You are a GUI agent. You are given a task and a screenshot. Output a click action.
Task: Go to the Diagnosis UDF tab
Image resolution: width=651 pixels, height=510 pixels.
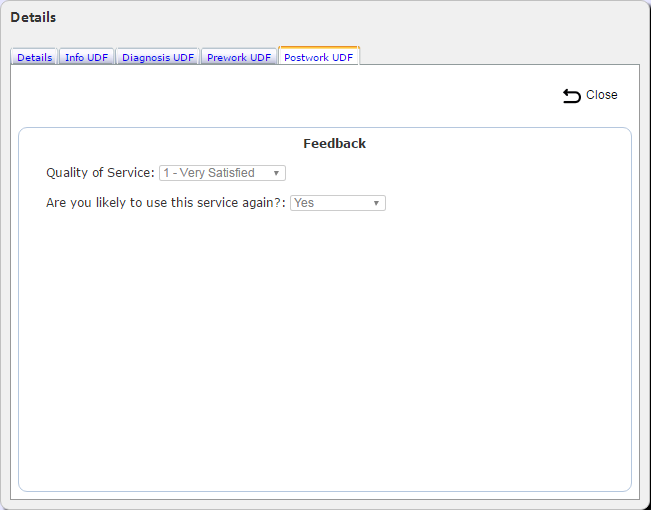[158, 57]
